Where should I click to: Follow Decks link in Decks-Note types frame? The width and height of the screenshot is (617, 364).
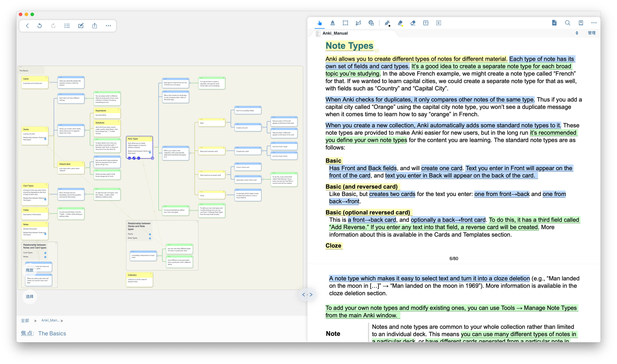(150, 234)
